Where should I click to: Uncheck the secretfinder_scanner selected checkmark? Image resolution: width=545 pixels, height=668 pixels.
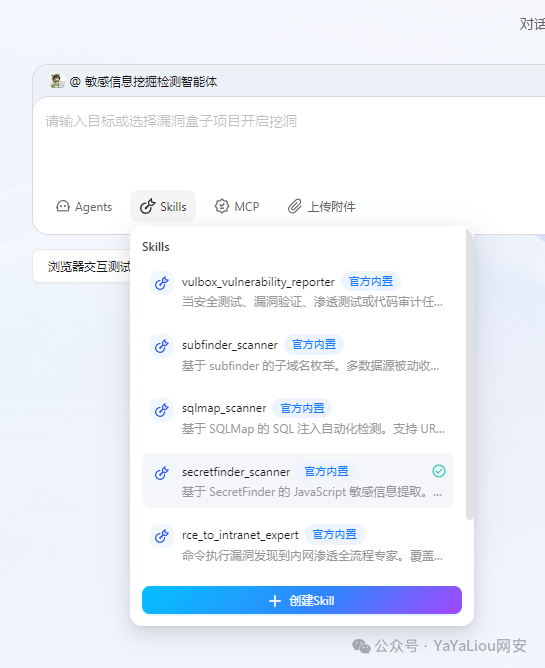coord(439,471)
